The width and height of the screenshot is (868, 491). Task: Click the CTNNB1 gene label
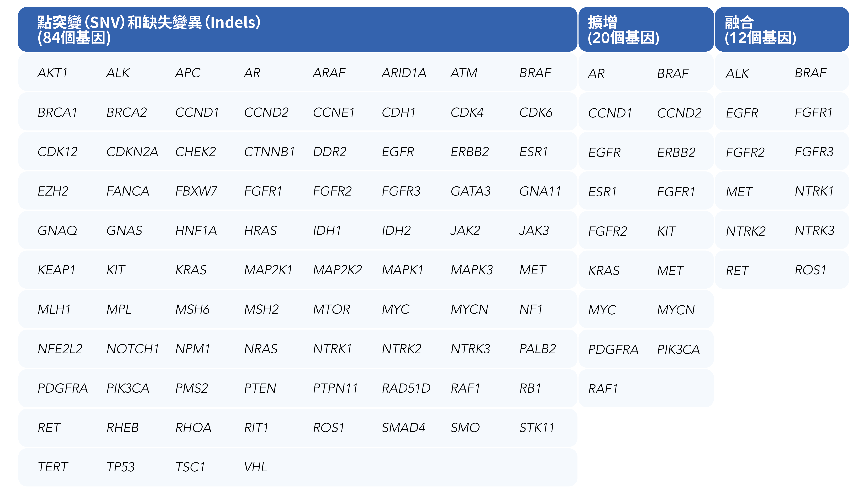(x=269, y=152)
